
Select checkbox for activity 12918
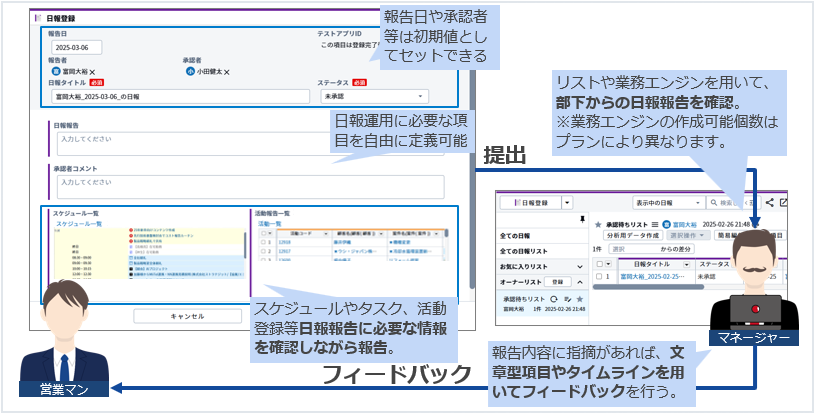coord(262,241)
